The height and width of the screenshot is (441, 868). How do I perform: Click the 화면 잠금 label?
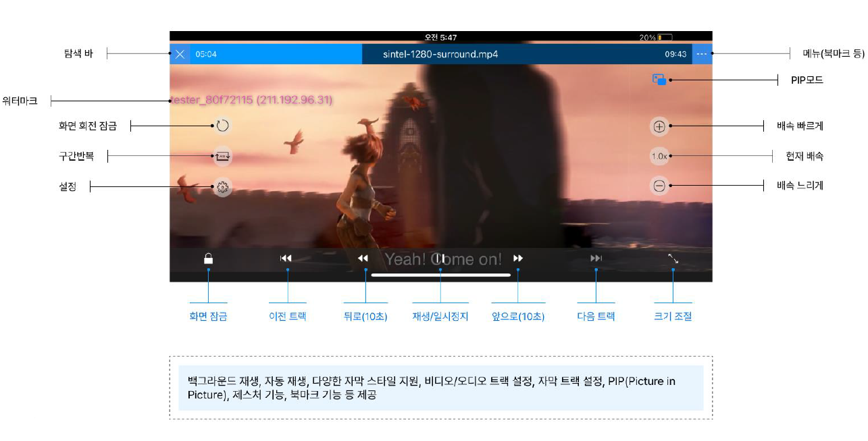[208, 316]
